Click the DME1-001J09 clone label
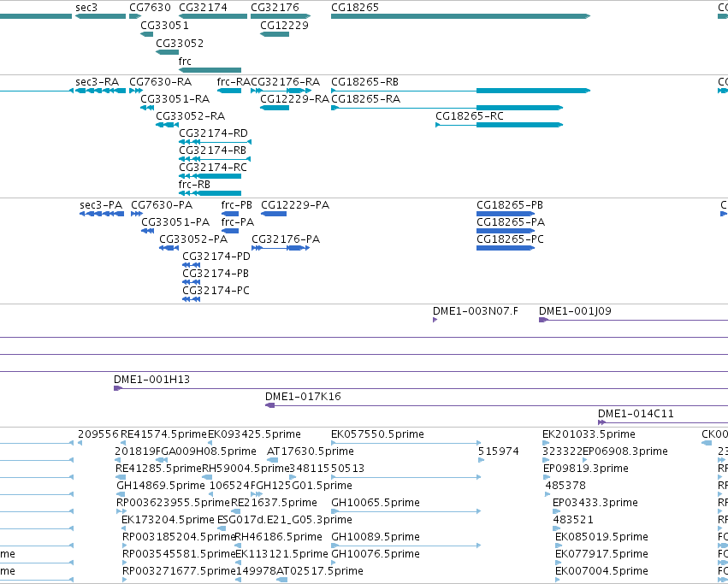Viewport: 728px width, 584px height. pos(575,311)
